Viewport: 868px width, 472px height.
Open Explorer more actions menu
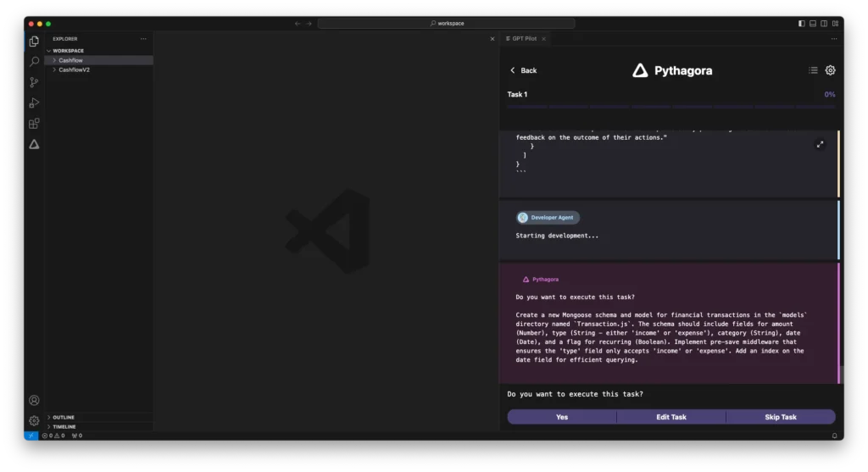[143, 39]
